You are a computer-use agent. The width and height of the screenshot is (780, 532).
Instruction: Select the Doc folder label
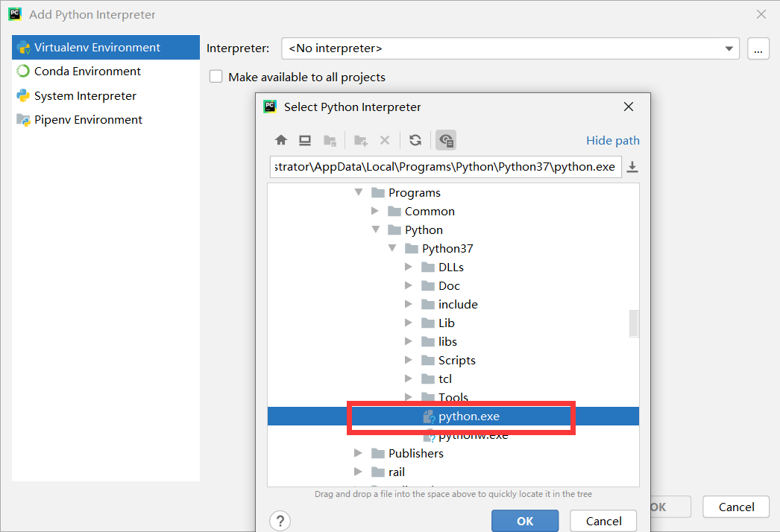(449, 286)
